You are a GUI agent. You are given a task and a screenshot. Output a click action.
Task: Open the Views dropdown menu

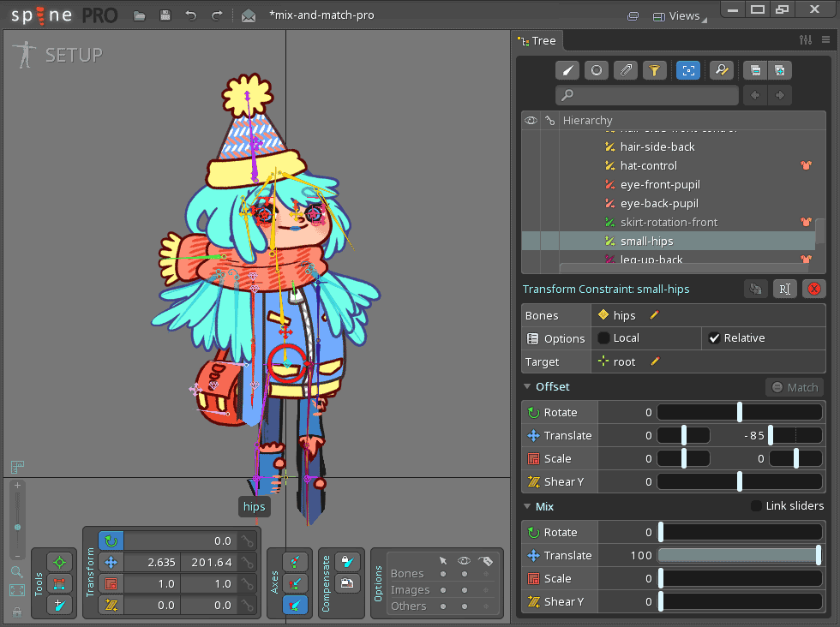coord(676,16)
